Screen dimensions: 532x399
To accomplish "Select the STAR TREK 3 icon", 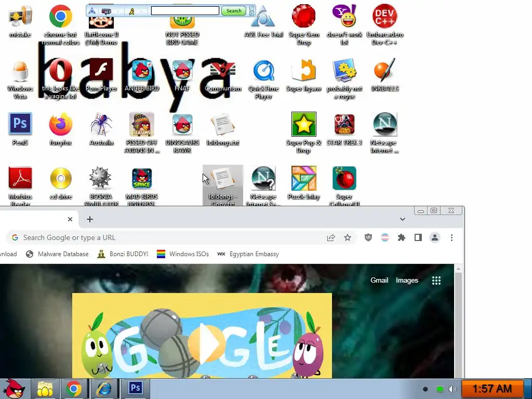I will click(344, 129).
